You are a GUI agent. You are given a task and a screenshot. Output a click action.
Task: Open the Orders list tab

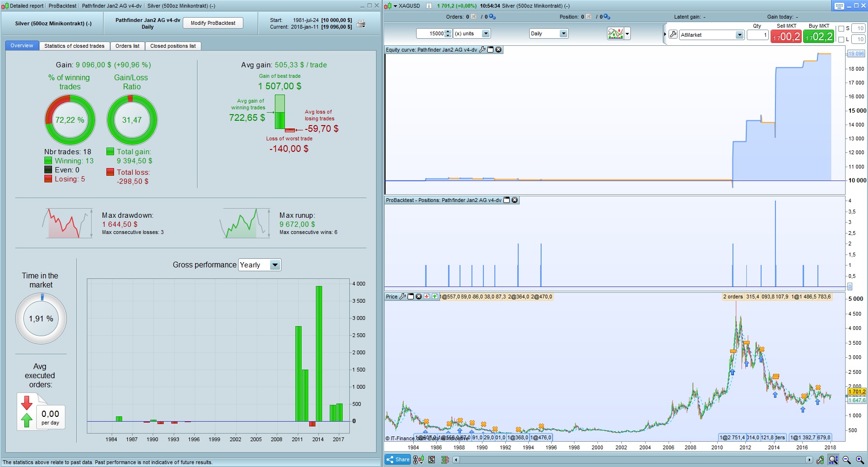pyautogui.click(x=127, y=46)
